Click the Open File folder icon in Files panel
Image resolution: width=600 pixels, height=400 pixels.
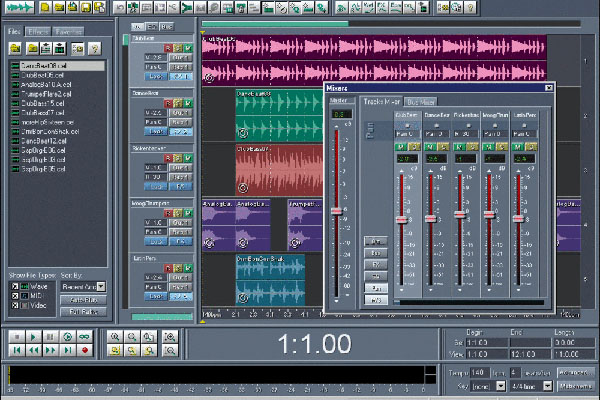point(17,48)
